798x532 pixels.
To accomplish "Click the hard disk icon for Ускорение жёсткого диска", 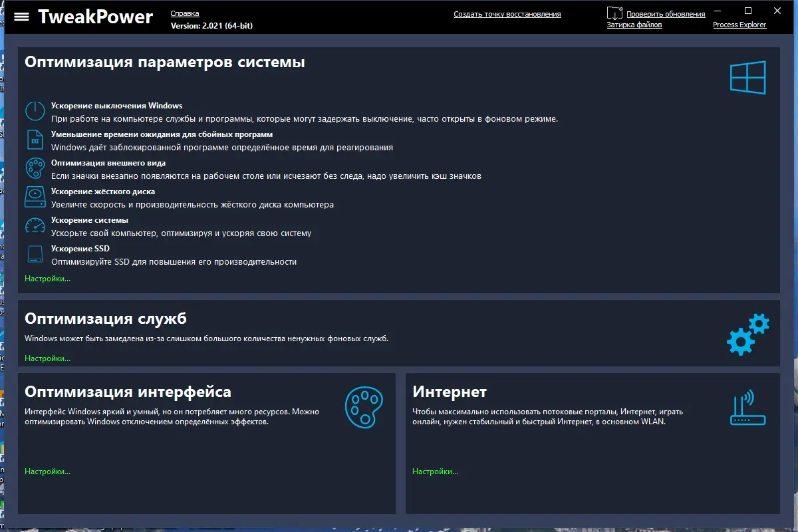I will click(35, 197).
